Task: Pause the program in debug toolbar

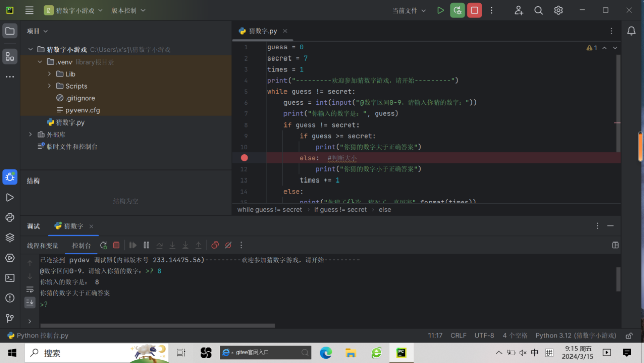Action: (146, 245)
